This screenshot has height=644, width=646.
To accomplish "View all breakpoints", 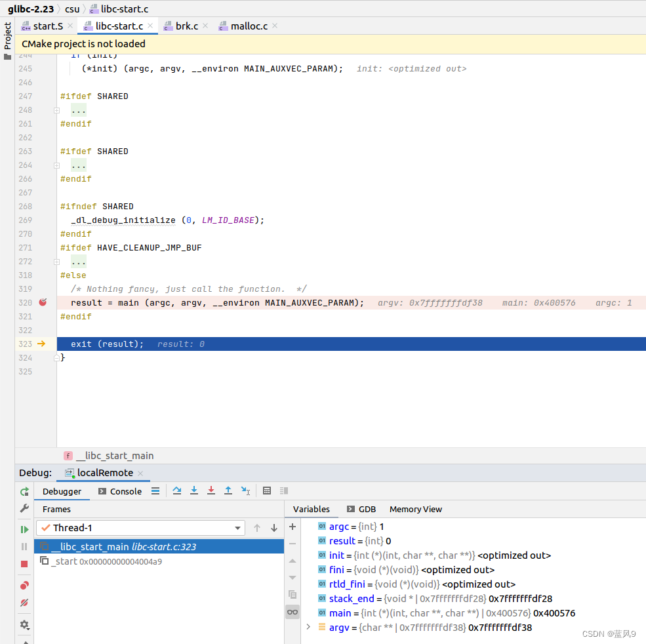I will tap(24, 586).
